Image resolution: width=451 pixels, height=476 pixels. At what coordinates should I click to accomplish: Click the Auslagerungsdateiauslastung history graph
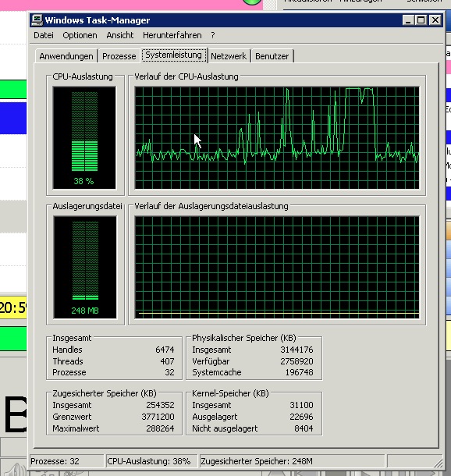pos(277,268)
